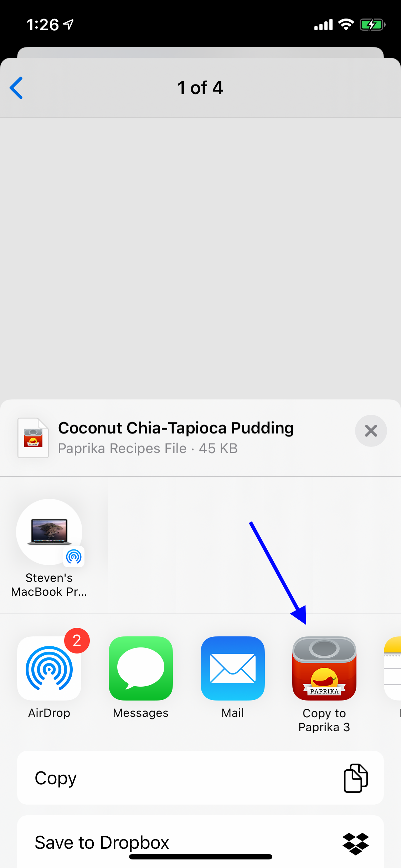
Task: Tap the Paprika recipe file icon
Action: [x=33, y=438]
